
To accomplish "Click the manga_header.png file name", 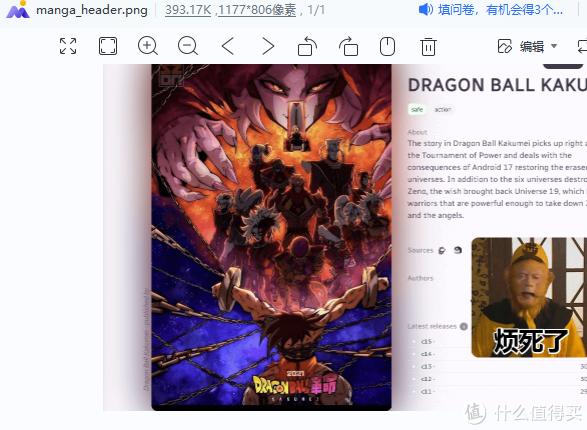I will click(92, 10).
